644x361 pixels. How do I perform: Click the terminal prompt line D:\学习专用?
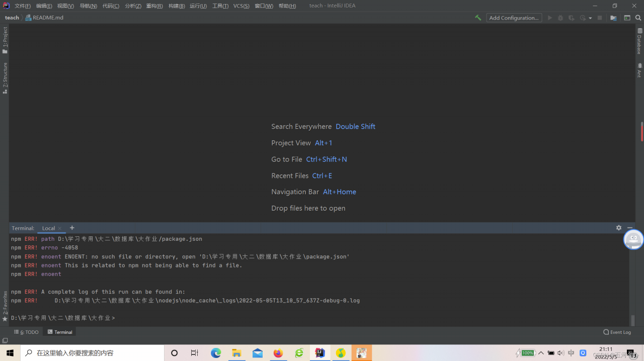tap(63, 318)
